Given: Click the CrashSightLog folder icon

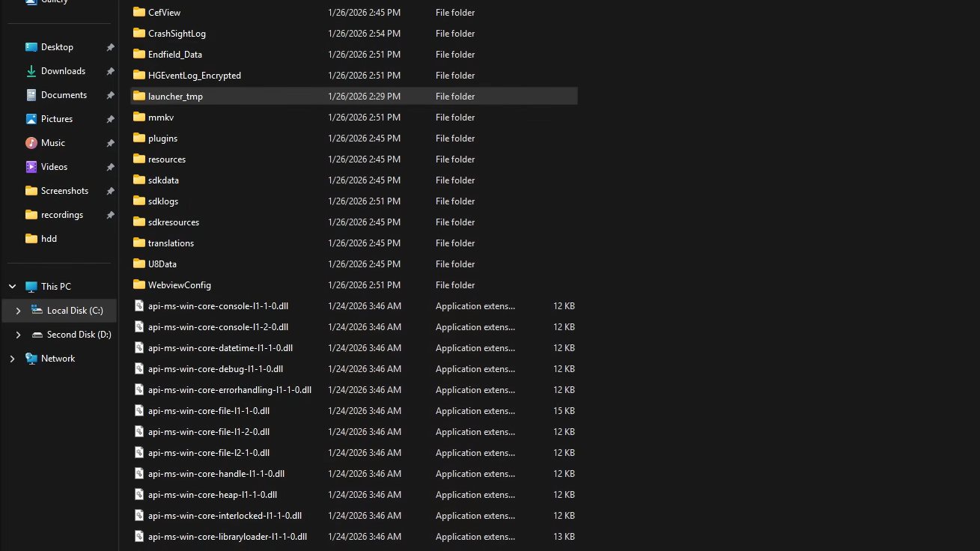Looking at the screenshot, I should (139, 33).
